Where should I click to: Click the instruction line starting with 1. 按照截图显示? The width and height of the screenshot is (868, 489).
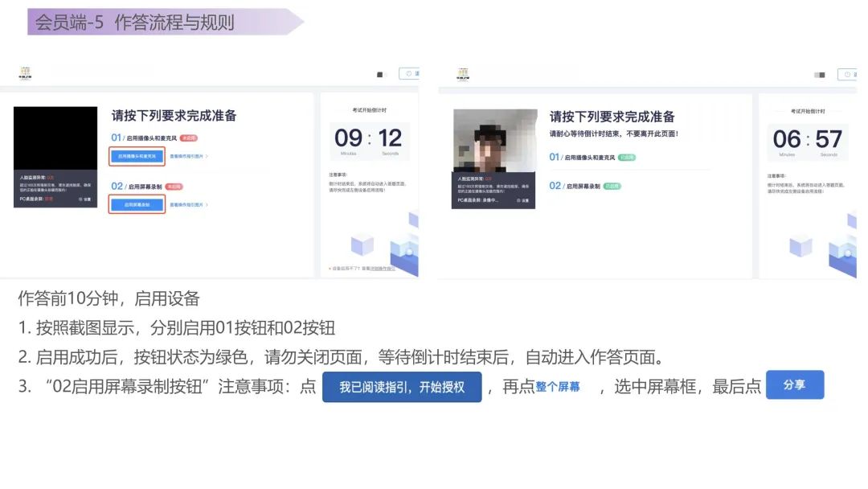pos(177,328)
